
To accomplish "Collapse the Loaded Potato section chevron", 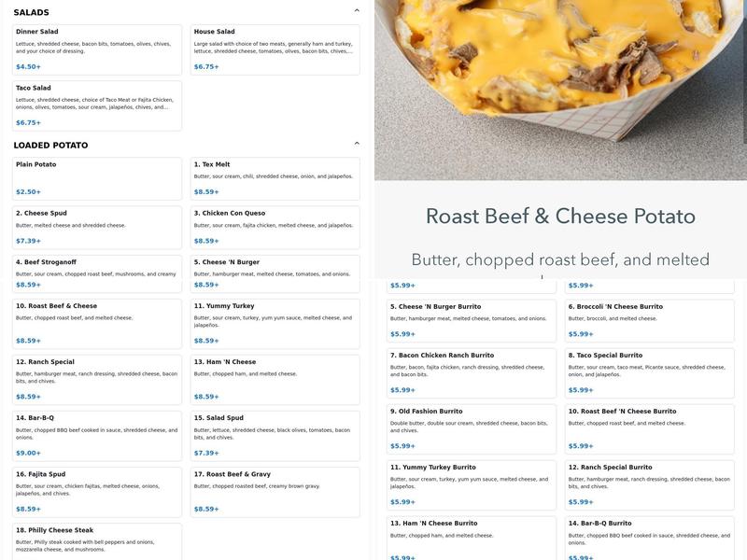I will 357,144.
